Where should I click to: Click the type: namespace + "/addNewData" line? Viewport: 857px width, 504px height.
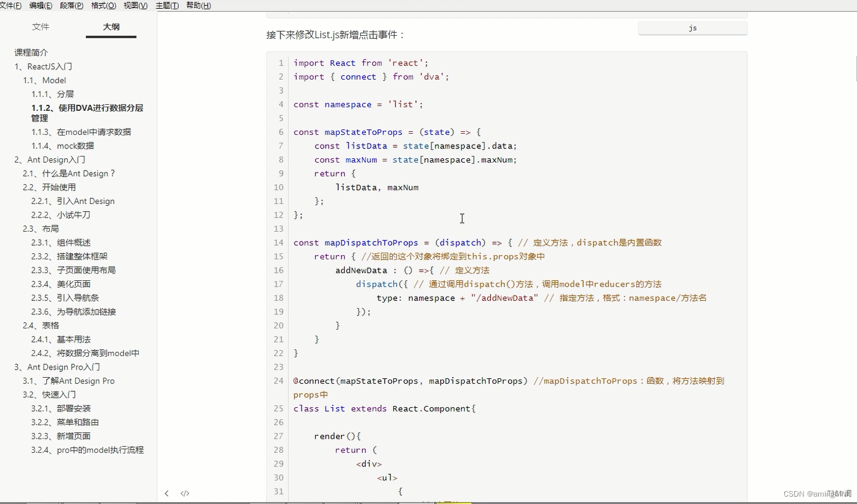pos(541,298)
